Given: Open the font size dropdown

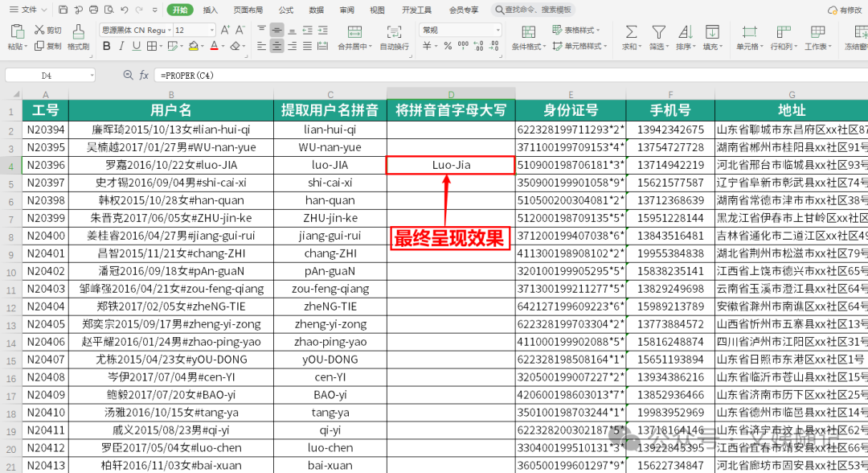Looking at the screenshot, I should pos(211,30).
